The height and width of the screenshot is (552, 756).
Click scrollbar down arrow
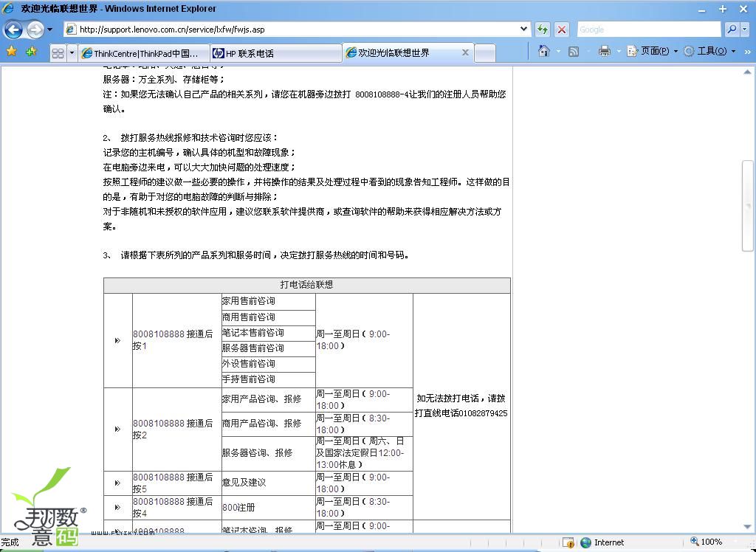click(x=747, y=527)
